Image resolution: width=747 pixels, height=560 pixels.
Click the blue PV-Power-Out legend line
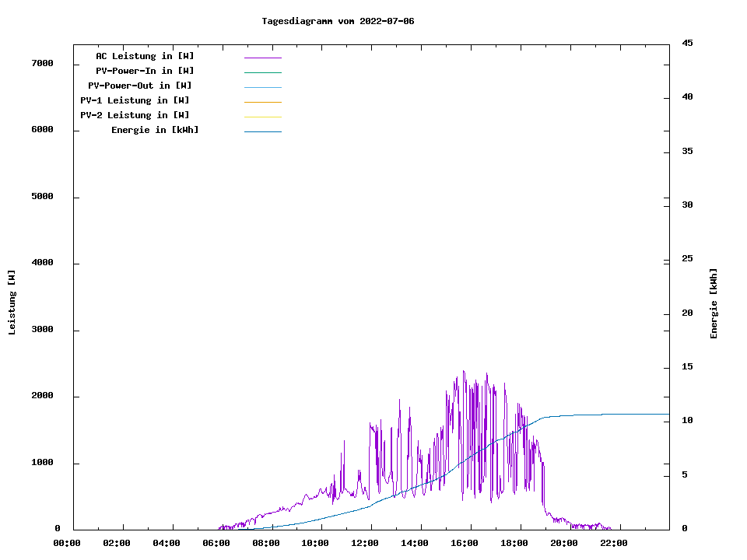[262, 87]
